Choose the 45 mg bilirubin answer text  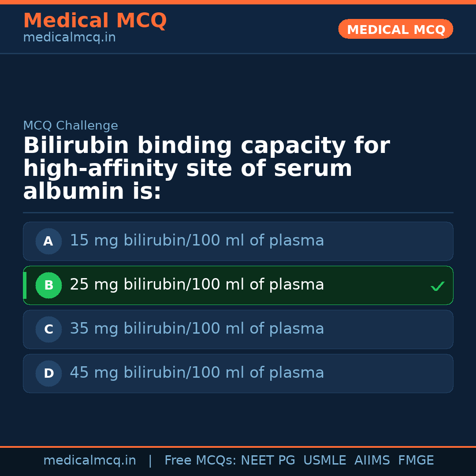(197, 373)
